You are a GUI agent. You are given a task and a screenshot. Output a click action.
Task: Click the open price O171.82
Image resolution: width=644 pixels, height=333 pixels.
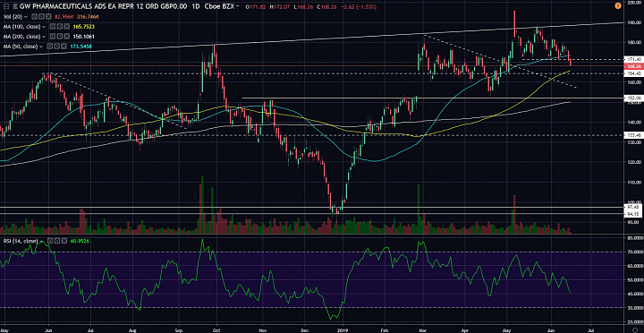[x=256, y=6]
